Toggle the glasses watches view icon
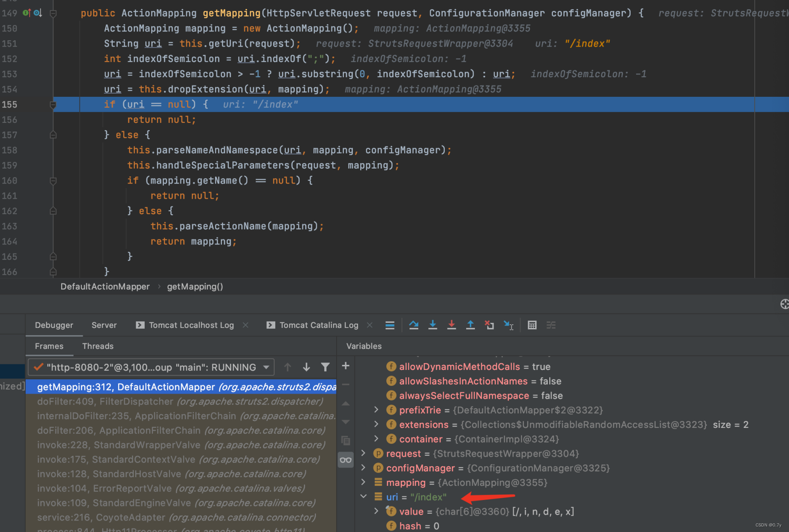The height and width of the screenshot is (532, 789). pyautogui.click(x=346, y=459)
